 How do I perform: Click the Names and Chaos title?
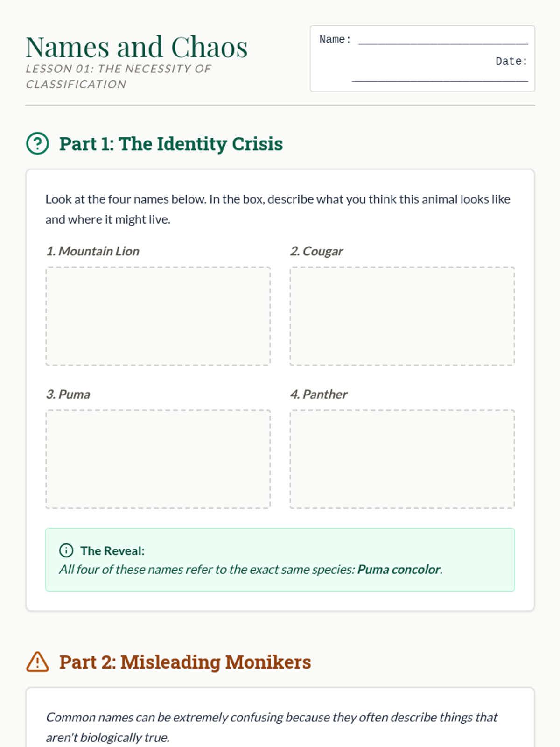tap(136, 47)
